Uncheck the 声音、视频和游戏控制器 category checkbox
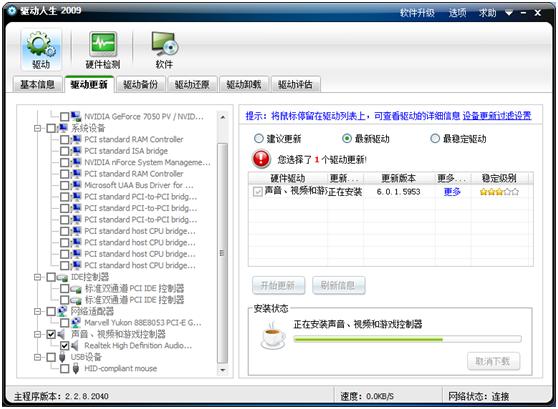The height and width of the screenshot is (409, 558). (x=51, y=334)
